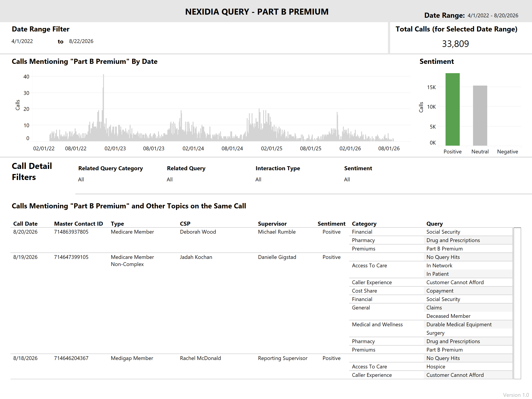Viewport: 532px width, 399px height.
Task: Select the 8/18/2026 call date cell
Action: [25, 358]
